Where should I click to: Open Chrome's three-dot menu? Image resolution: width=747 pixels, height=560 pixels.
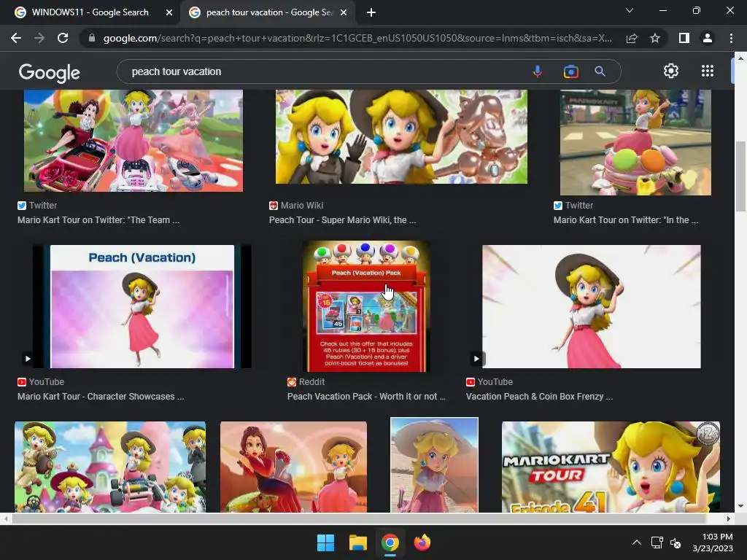pos(731,38)
